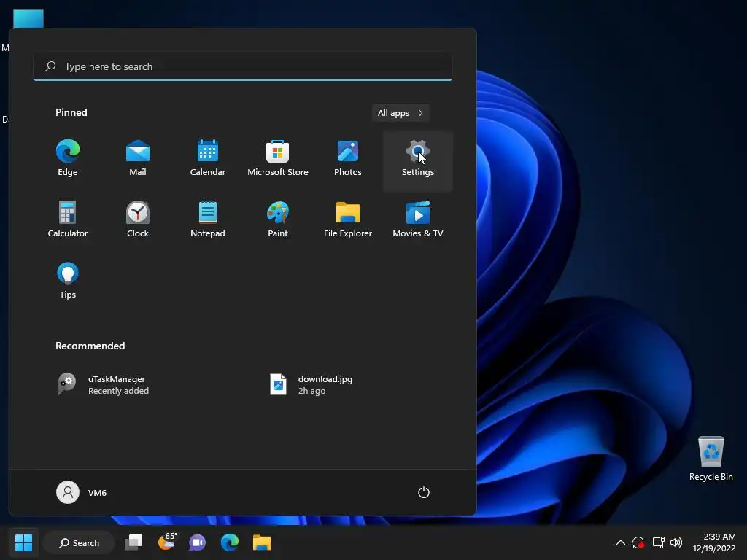Launch the Calendar app
The height and width of the screenshot is (560, 747).
(208, 160)
